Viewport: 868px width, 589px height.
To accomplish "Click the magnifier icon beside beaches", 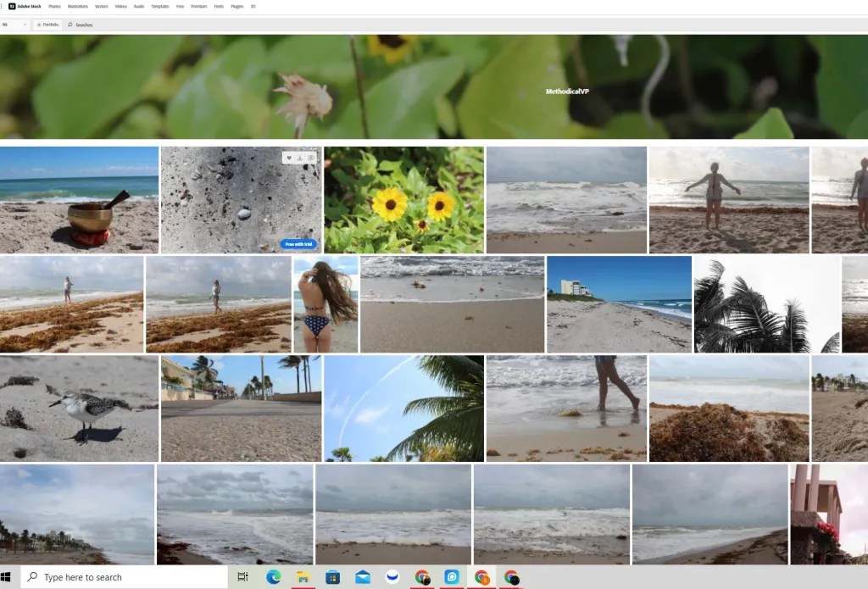I will point(70,25).
